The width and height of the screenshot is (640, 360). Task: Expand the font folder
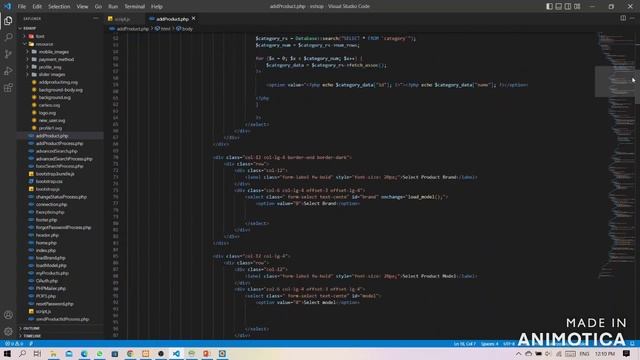point(40,36)
